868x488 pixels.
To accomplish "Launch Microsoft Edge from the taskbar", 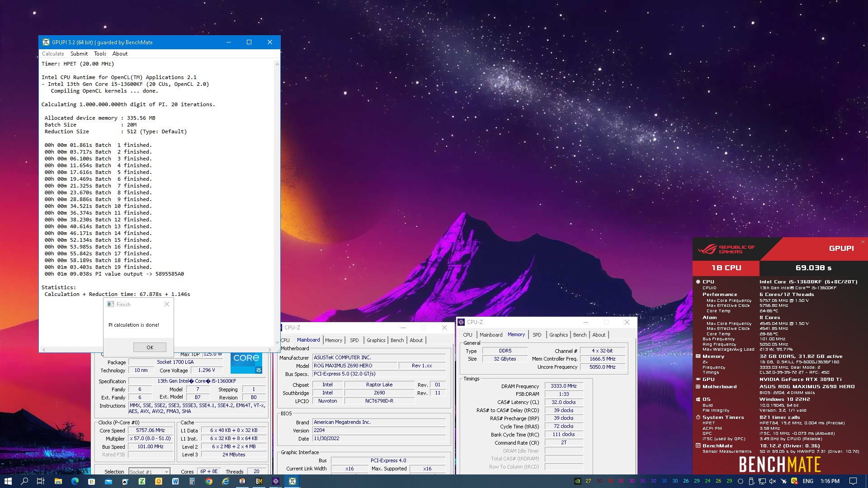I will (75, 481).
